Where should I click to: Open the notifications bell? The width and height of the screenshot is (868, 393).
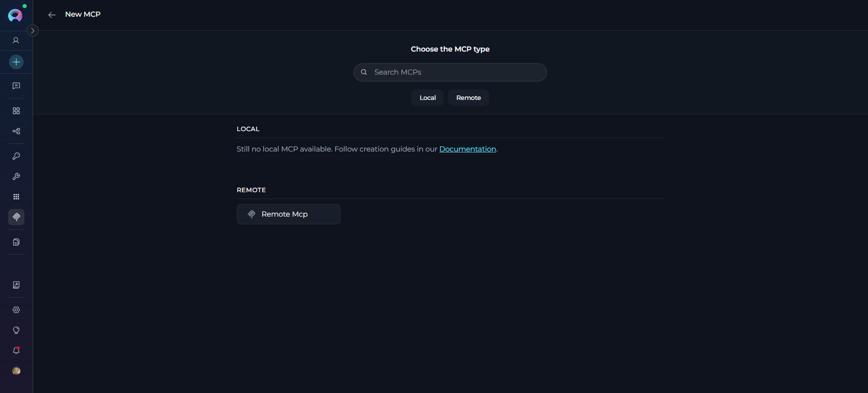coord(16,350)
